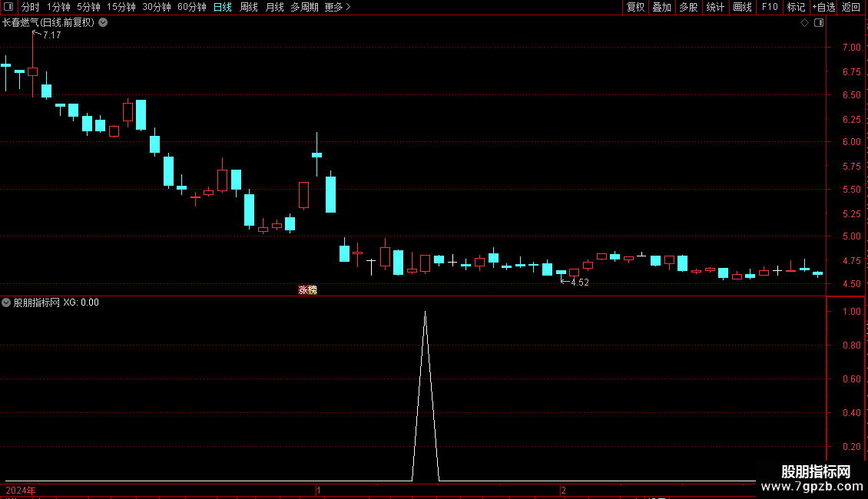868x499 pixels.
Task: Expand the 更多 periods menu
Action: [337, 7]
